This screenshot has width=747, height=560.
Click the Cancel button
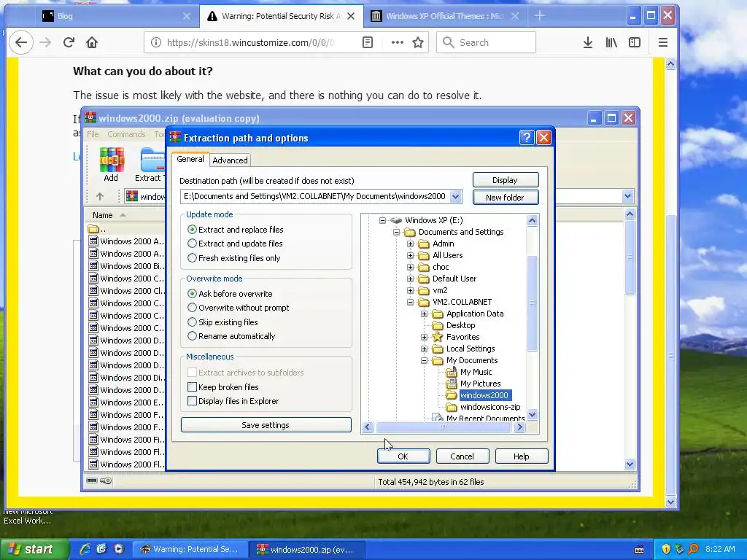pyautogui.click(x=462, y=456)
